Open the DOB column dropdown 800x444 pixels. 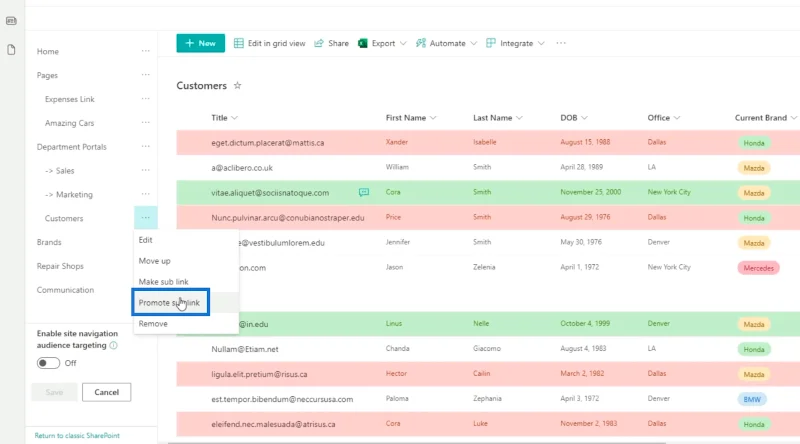585,118
